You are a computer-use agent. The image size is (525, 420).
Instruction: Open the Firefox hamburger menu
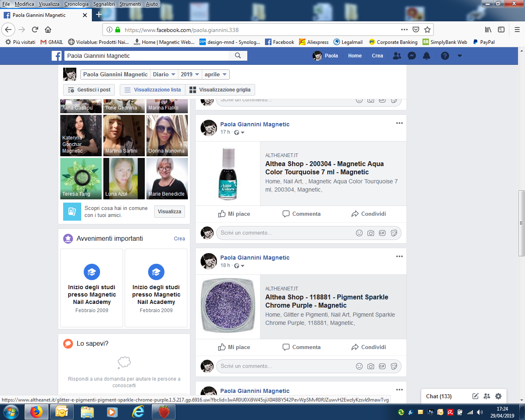517,30
